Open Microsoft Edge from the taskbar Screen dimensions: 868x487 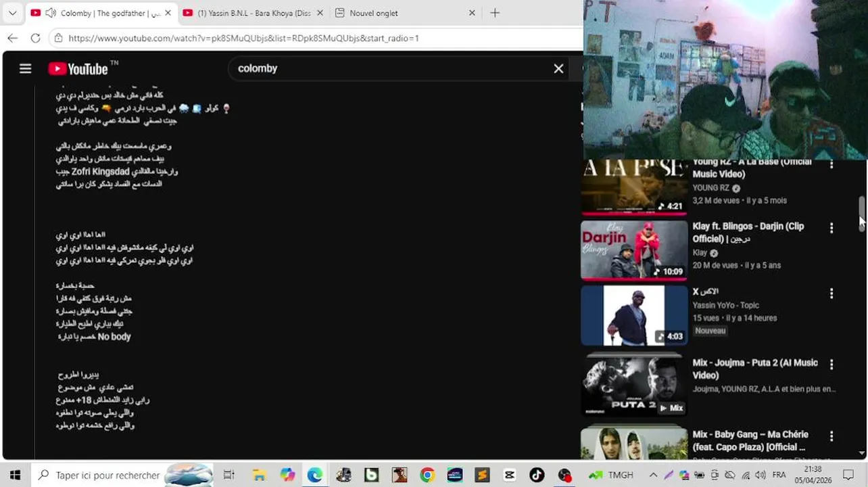click(315, 476)
